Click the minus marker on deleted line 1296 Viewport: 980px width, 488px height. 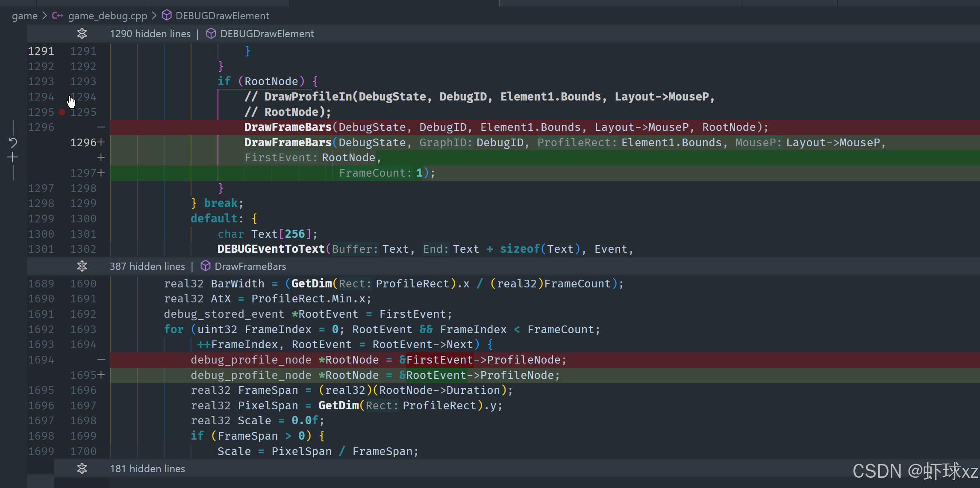101,127
